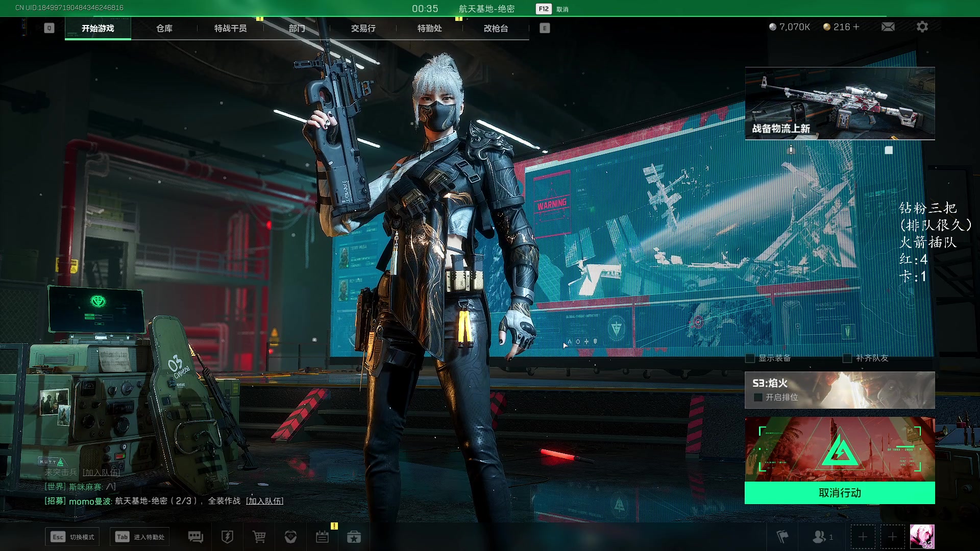Click the 00:35 matchmaking timer
The width and height of the screenshot is (980, 551).
coord(425,9)
